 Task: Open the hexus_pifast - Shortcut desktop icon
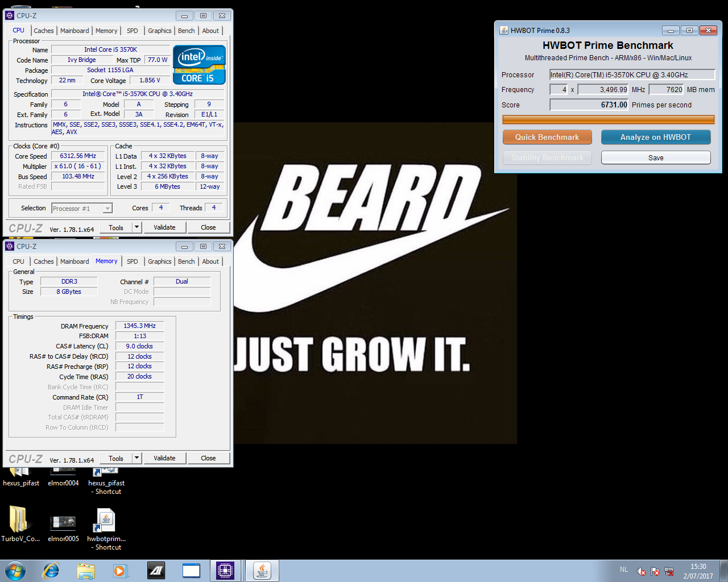[106, 480]
